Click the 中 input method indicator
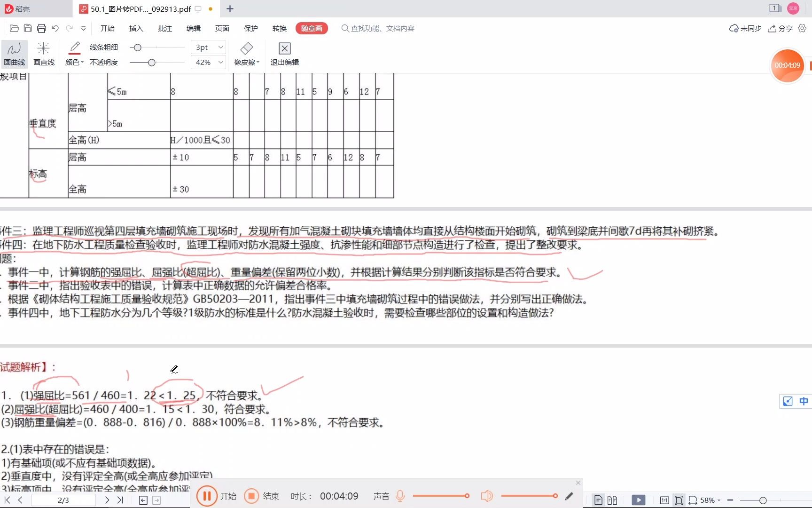 coord(804,401)
